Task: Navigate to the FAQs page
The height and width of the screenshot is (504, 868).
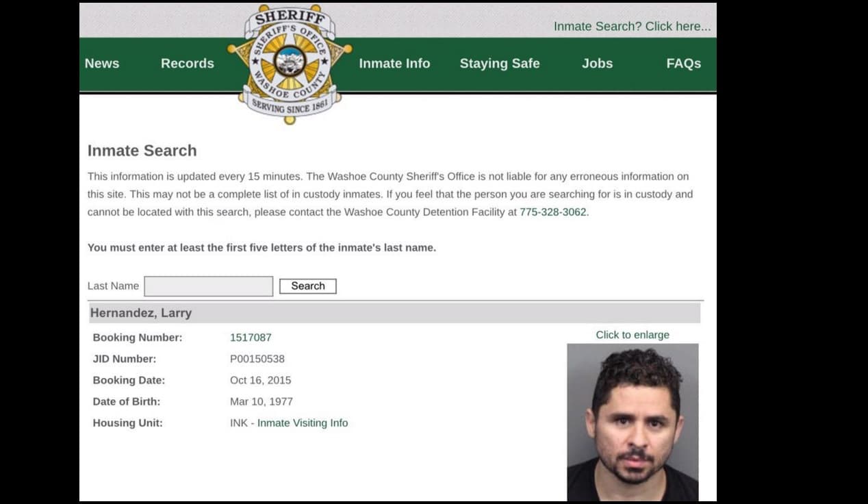Action: [x=683, y=64]
